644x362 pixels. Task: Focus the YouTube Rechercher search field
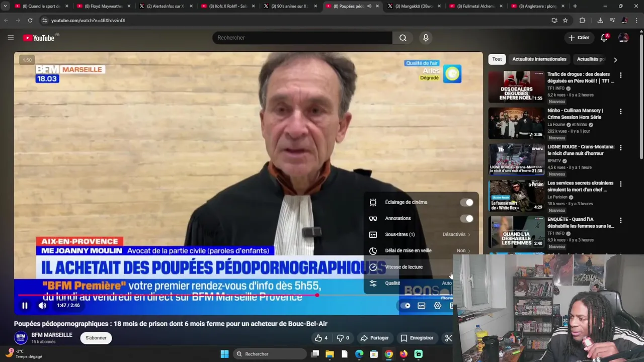(x=302, y=38)
